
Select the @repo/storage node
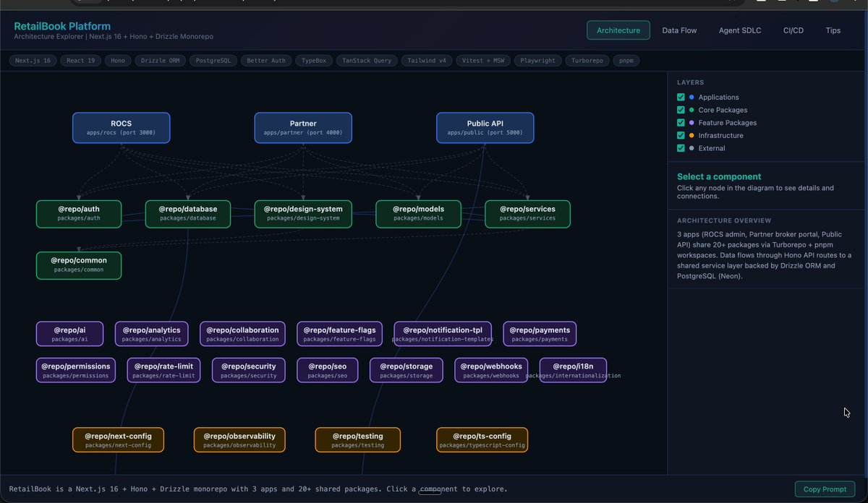(407, 370)
